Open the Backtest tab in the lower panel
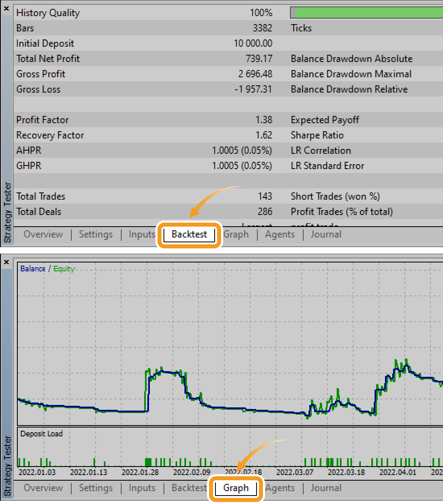 tap(188, 488)
